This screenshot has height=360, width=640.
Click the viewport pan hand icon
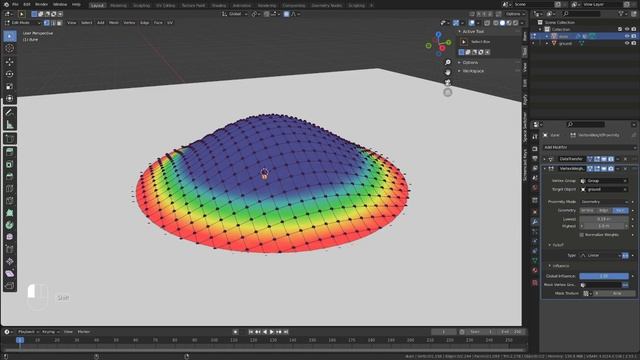(x=448, y=72)
